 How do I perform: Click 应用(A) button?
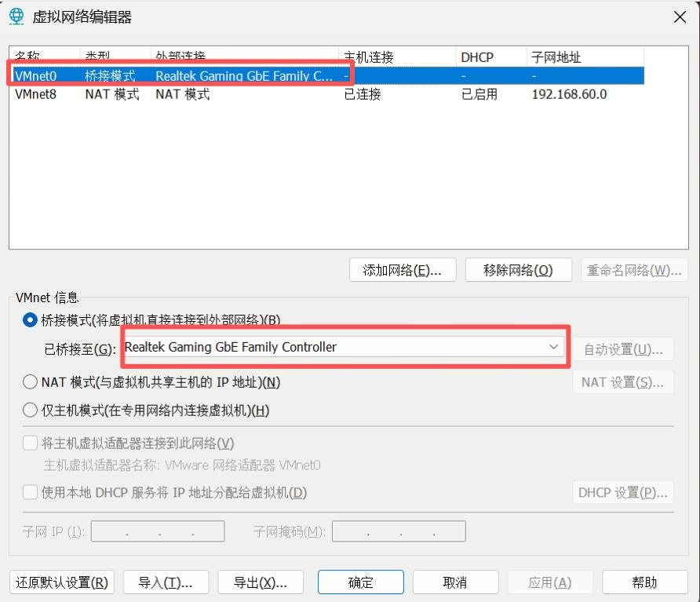point(550,582)
